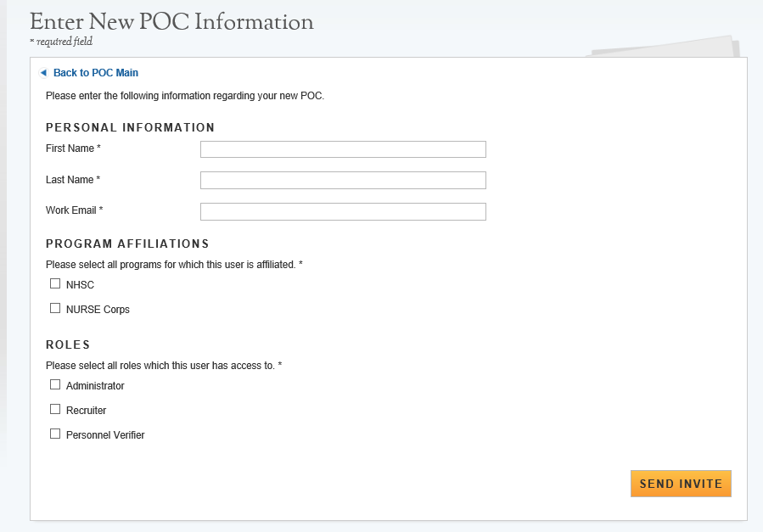Click the Administrator label text

tap(95, 386)
